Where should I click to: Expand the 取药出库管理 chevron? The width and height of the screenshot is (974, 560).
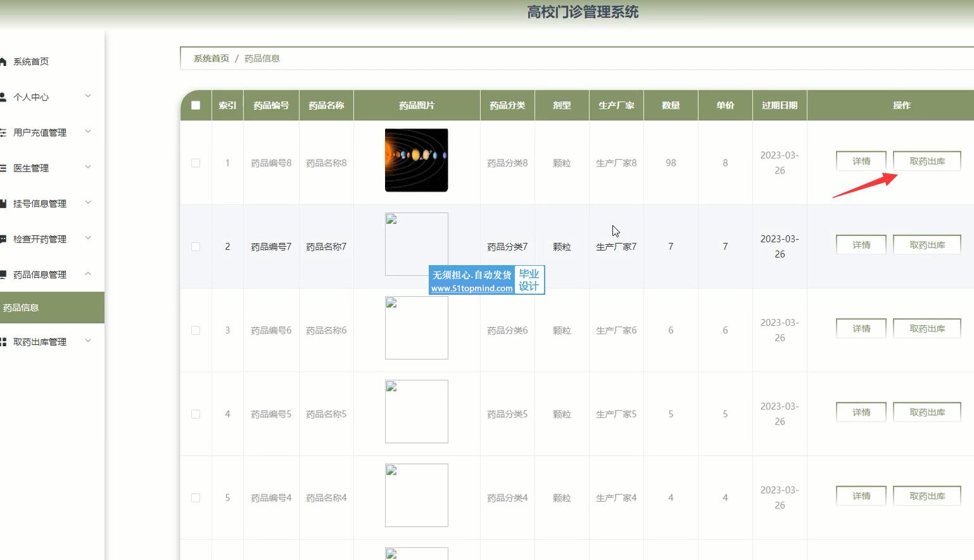pyautogui.click(x=88, y=340)
